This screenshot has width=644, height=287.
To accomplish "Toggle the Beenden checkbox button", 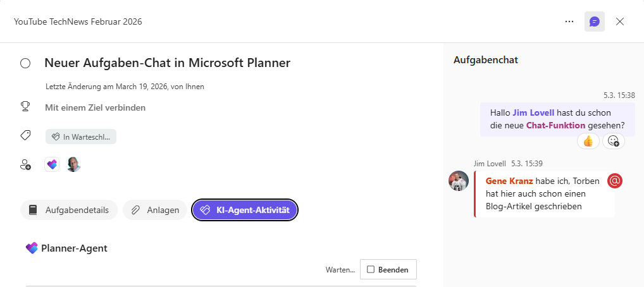I will tap(388, 270).
